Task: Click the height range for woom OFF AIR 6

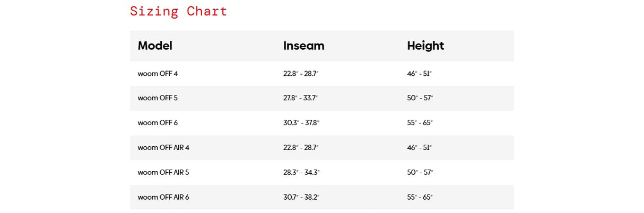Action: [420, 197]
